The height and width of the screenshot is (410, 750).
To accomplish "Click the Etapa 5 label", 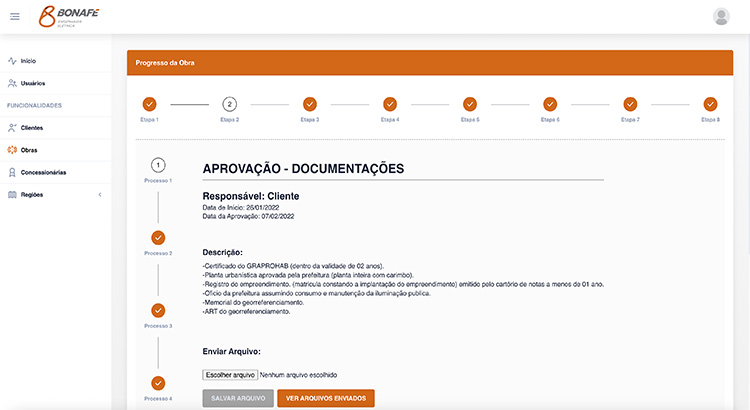I will pos(470,120).
